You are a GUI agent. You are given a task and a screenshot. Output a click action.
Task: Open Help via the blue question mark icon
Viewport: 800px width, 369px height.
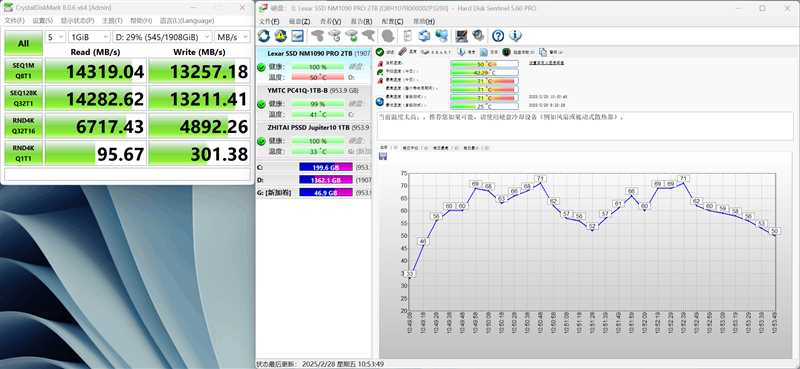pyautogui.click(x=498, y=36)
